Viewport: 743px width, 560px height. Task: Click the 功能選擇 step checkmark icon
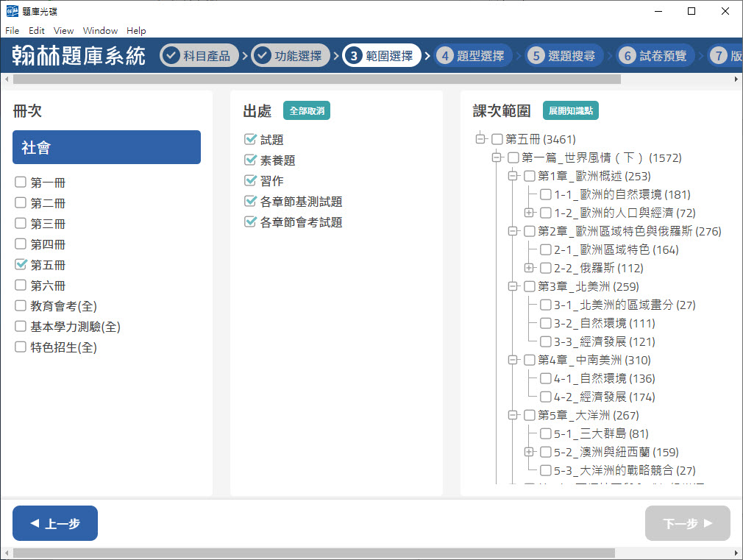click(262, 56)
